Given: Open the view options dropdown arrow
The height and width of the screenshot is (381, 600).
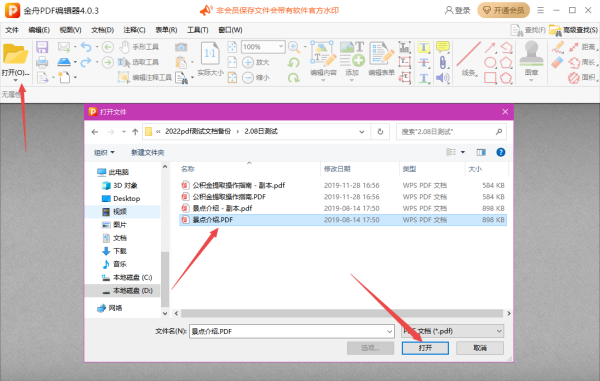Looking at the screenshot, I should tap(463, 152).
